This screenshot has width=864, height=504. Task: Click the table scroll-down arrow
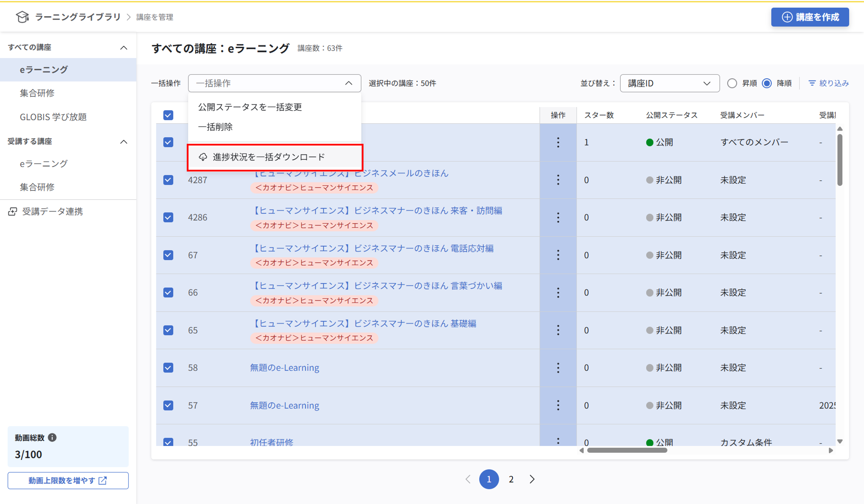(x=840, y=441)
